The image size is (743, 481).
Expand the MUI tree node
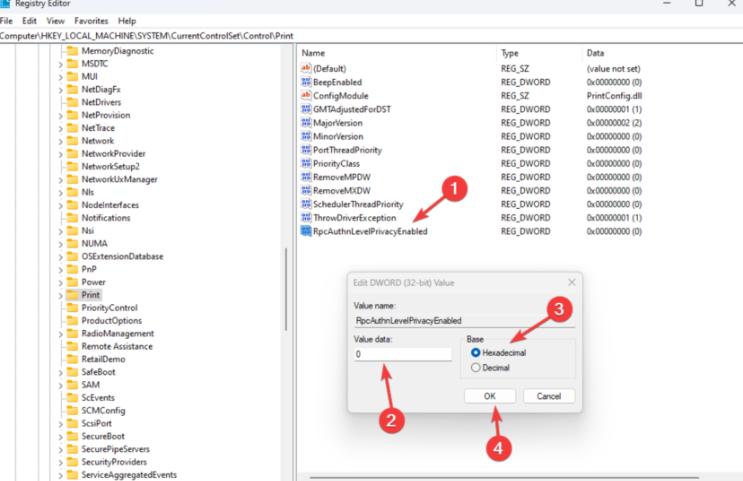coord(60,77)
